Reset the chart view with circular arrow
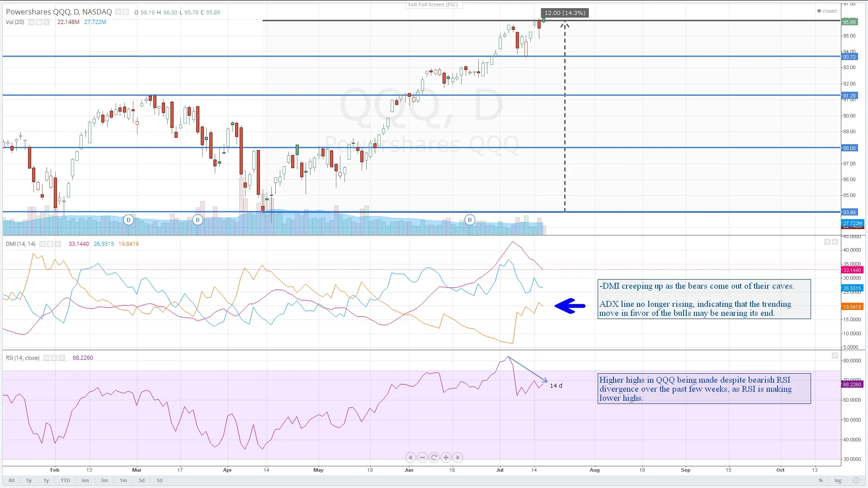The height and width of the screenshot is (488, 868). 434,458
